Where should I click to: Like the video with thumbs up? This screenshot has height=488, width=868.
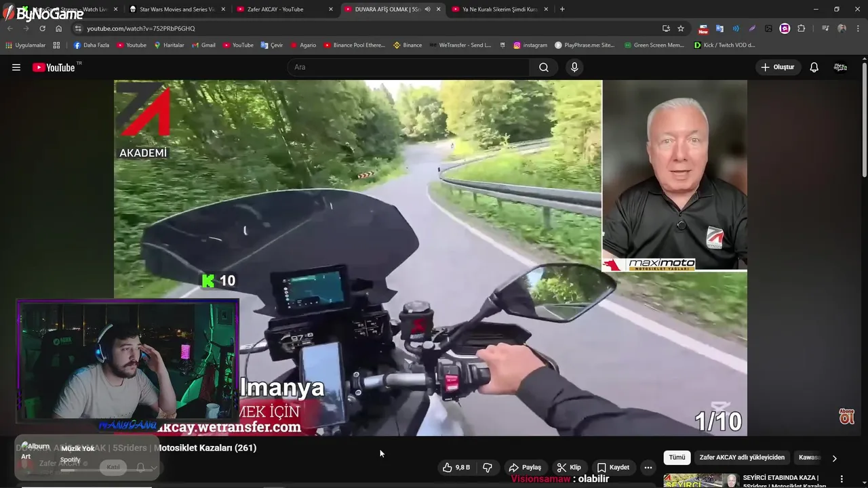point(456,468)
